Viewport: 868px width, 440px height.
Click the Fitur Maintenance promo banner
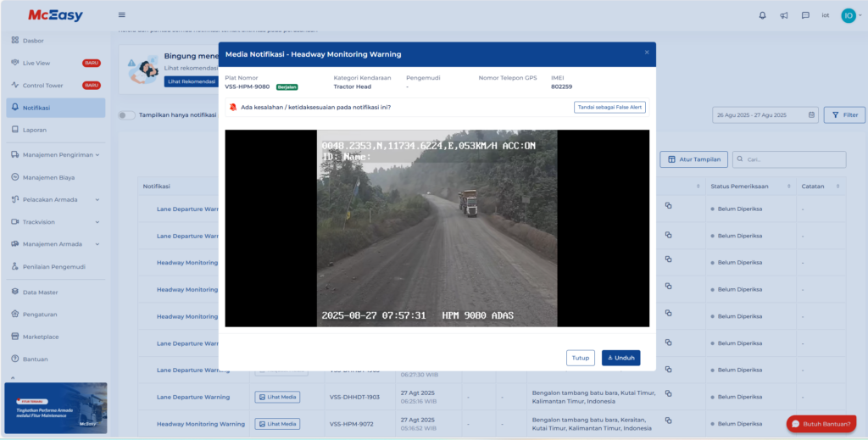56,408
